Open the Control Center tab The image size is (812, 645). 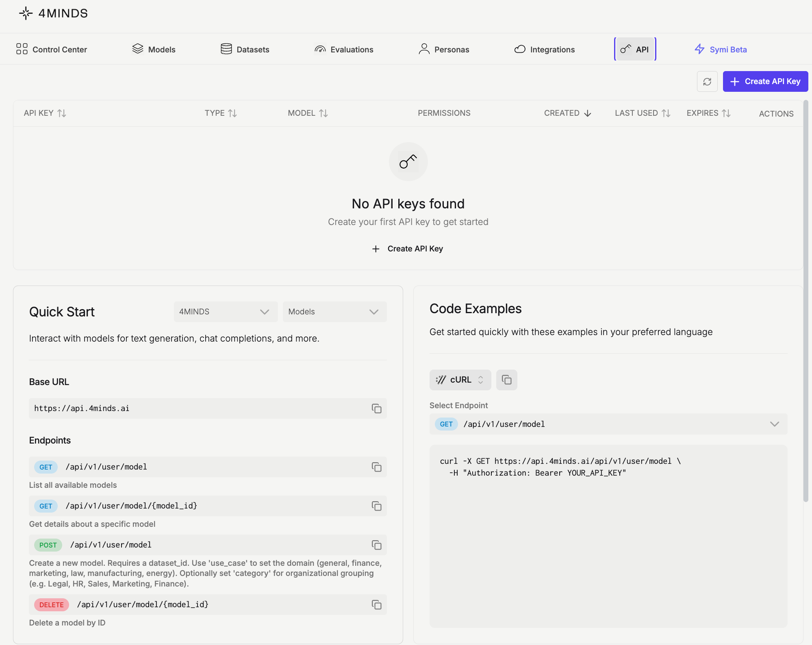pos(52,49)
